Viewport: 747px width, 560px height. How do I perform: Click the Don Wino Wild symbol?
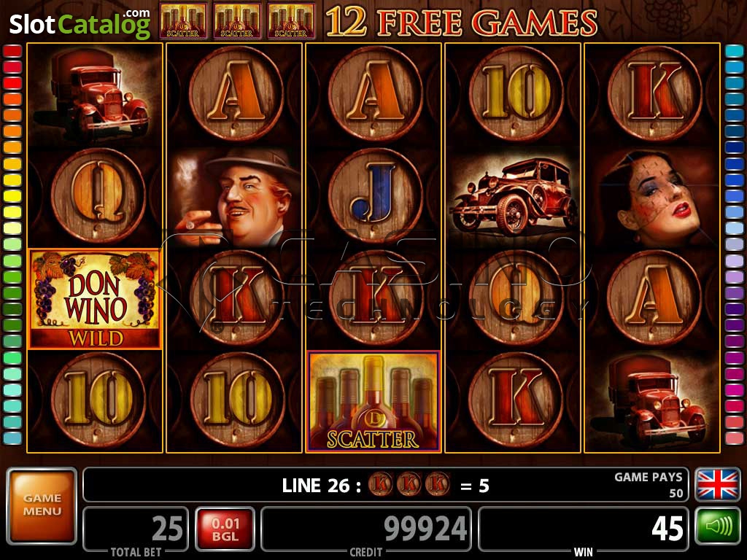95,299
